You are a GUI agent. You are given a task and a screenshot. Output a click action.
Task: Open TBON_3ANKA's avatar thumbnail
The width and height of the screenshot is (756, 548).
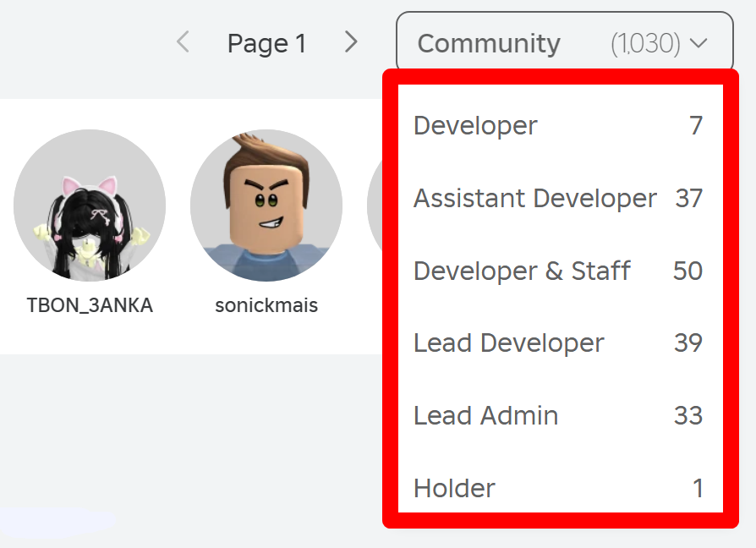(x=90, y=205)
